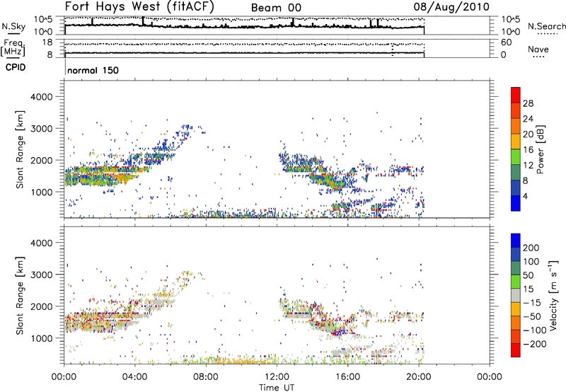Click the 'N.Search' legend label

(546, 26)
